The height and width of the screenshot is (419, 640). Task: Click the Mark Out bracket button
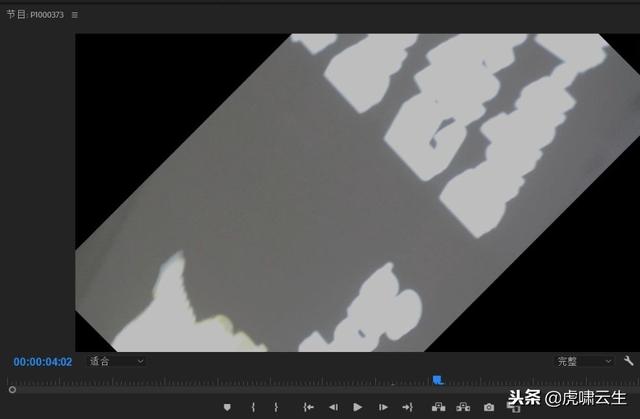click(276, 407)
